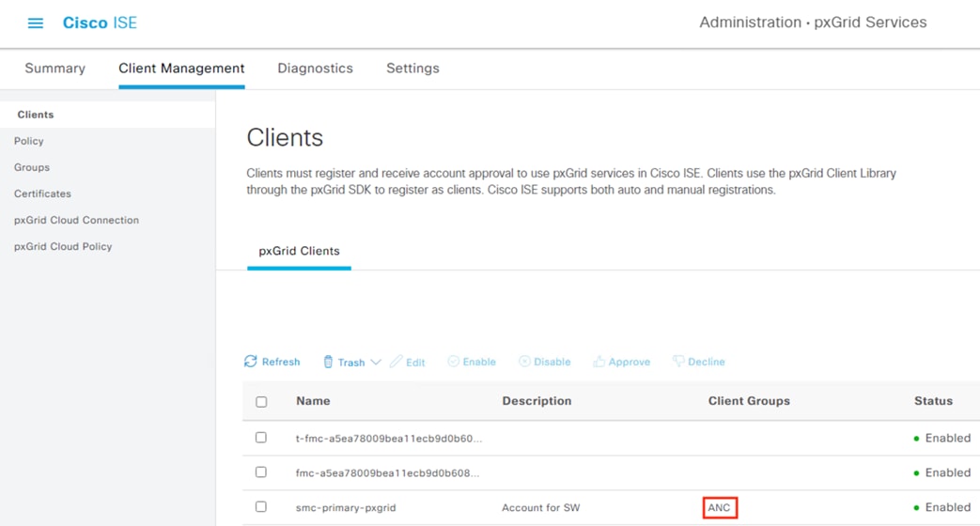980x526 pixels.
Task: Click the Disable circle-x icon
Action: [524, 361]
